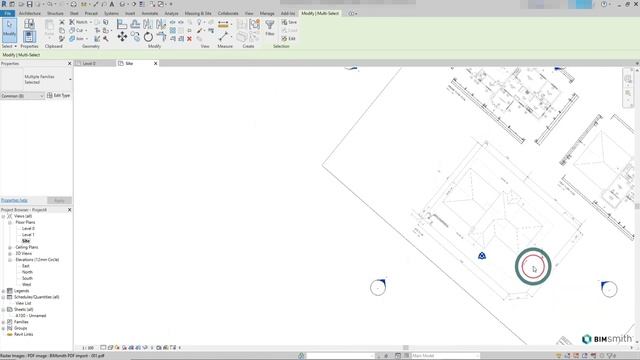
Task: Open the Common (8) filter dropdown
Action: point(22,96)
